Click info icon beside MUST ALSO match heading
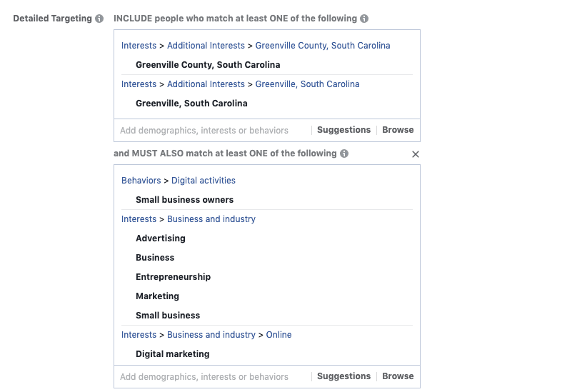 [344, 154]
